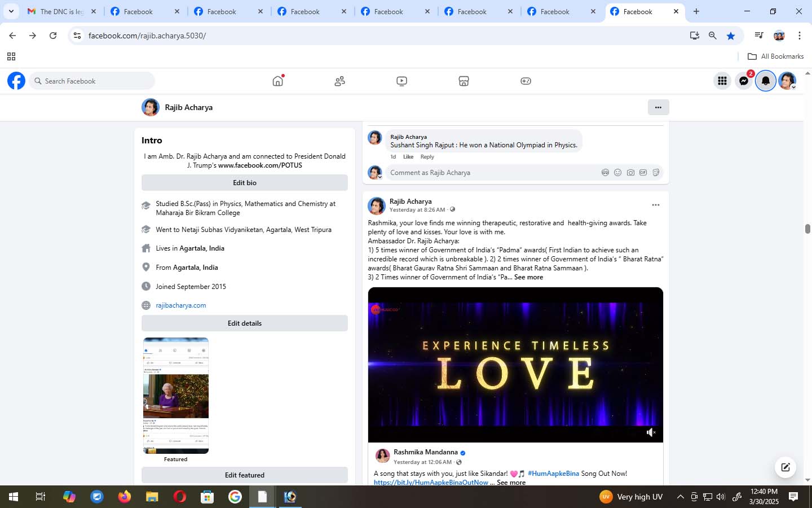
Task: Open the Windows notification center
Action: tap(793, 497)
